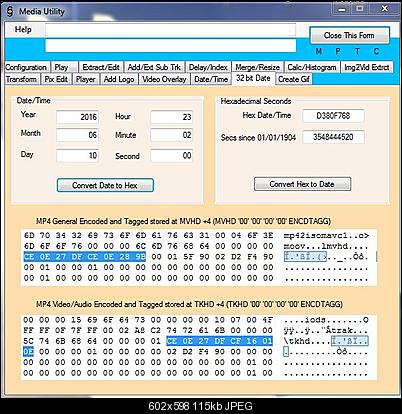Open the Calc/Histogram tab
Screen dimensions: 402x414
click(312, 67)
